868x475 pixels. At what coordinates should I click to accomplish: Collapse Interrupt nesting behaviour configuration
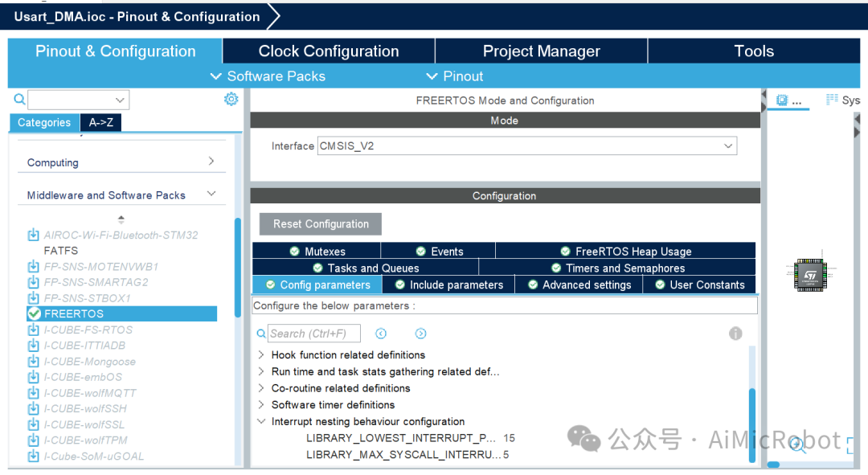(x=260, y=420)
